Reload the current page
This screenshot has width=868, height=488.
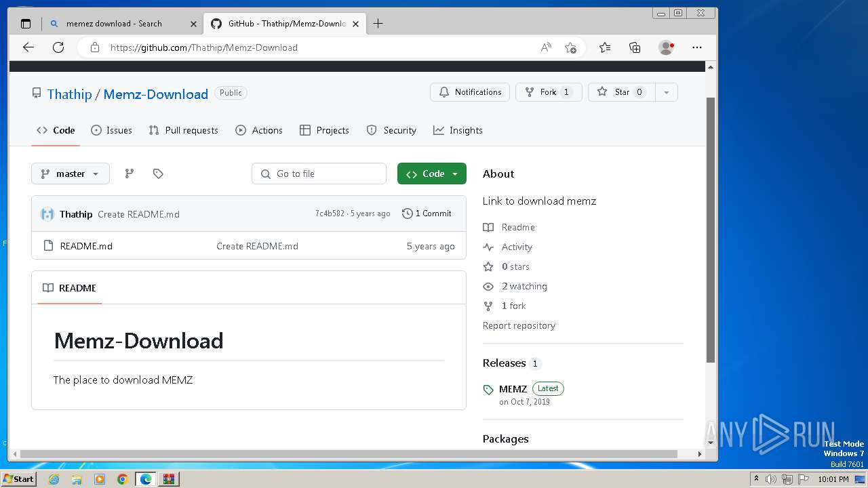58,47
